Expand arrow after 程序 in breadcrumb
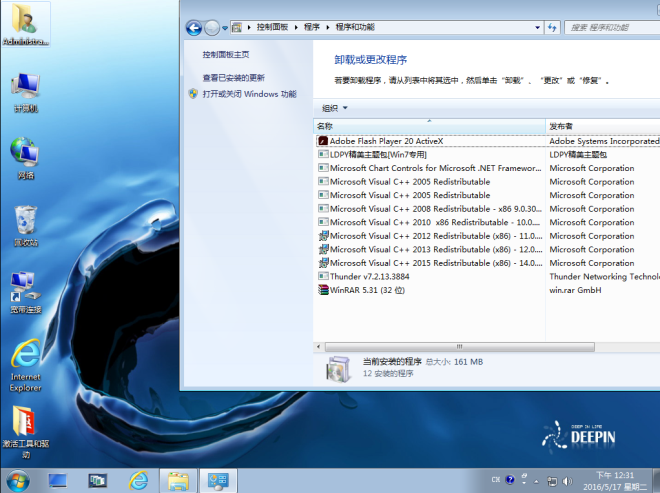This screenshot has height=493, width=660. [x=327, y=27]
